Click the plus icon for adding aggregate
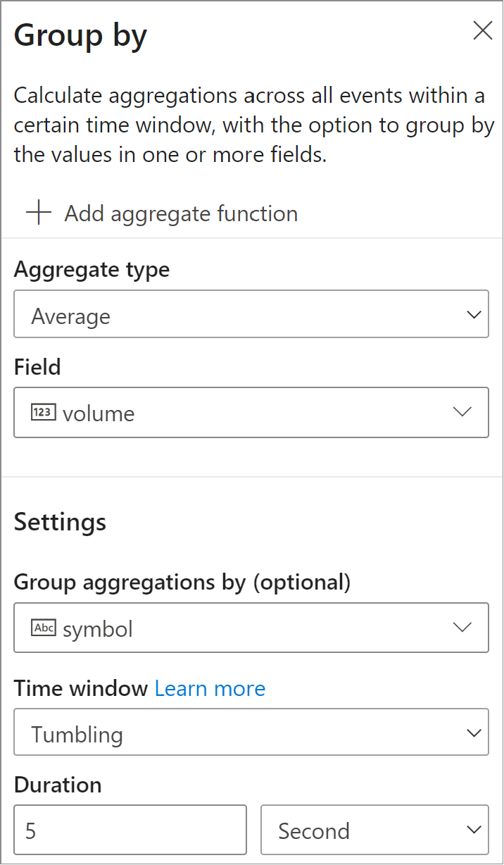This screenshot has height=865, width=504. point(39,213)
